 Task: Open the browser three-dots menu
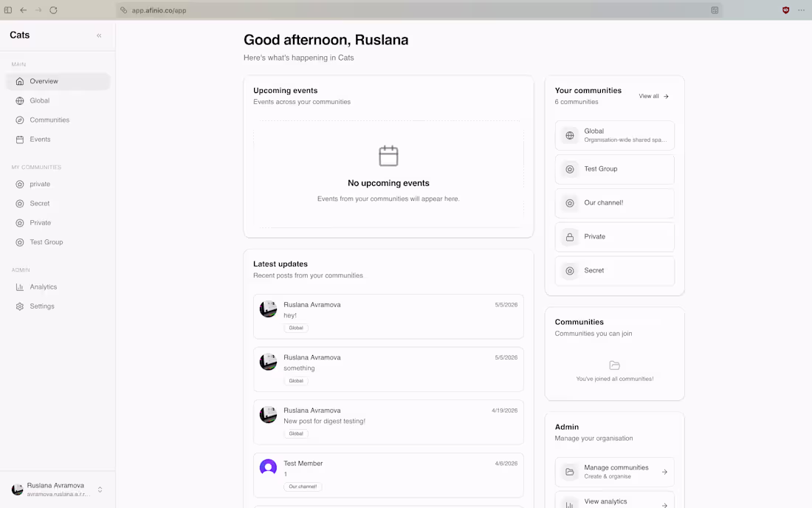pos(801,10)
